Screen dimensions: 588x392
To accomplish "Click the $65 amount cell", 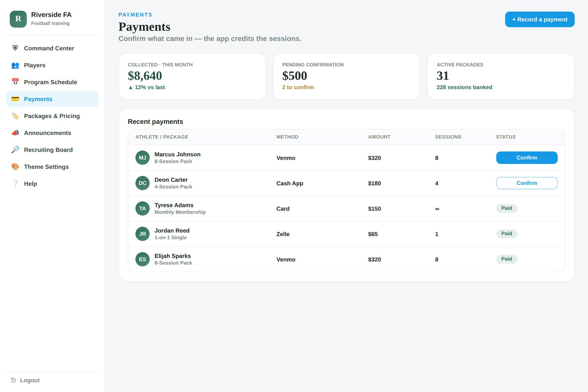I will [373, 234].
